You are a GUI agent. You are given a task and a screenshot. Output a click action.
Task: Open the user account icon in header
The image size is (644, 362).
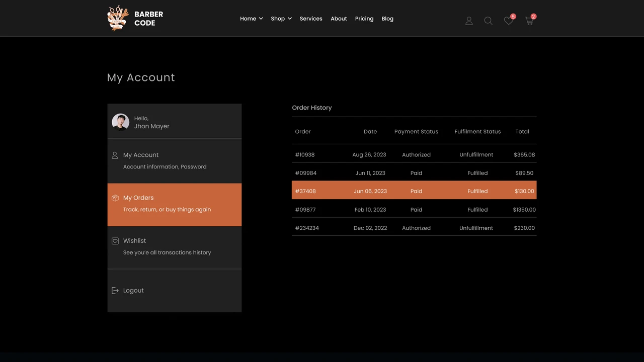click(x=469, y=21)
